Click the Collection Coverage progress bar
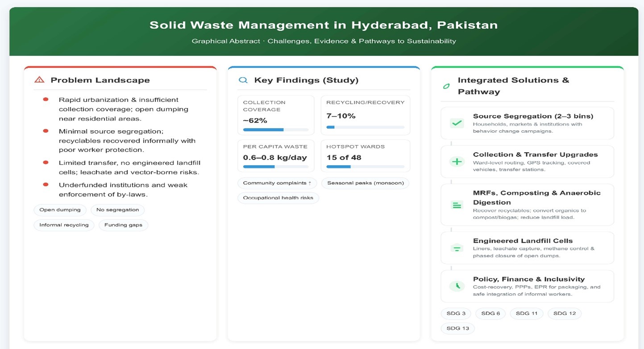 coord(275,130)
